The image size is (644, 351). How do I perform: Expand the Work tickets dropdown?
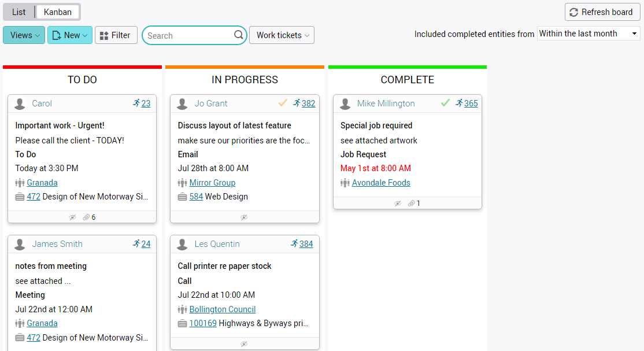tap(282, 35)
